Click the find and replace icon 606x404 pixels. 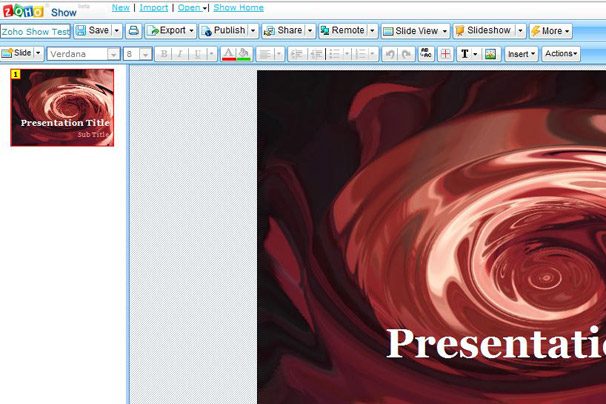click(x=426, y=54)
